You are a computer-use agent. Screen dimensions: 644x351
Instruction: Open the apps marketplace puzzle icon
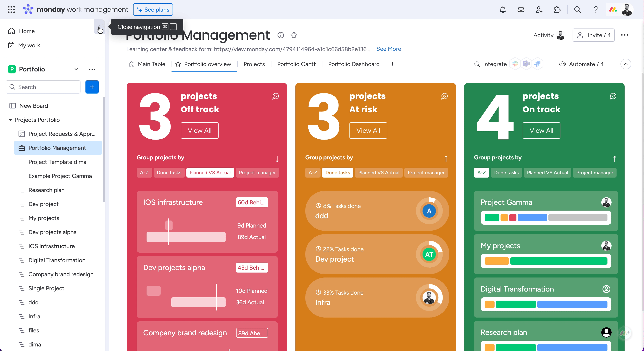tap(557, 9)
